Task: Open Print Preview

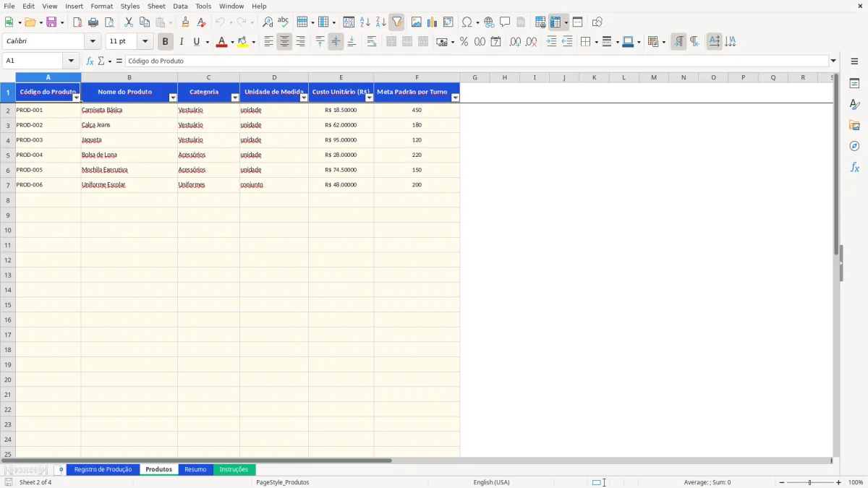Action: [109, 22]
